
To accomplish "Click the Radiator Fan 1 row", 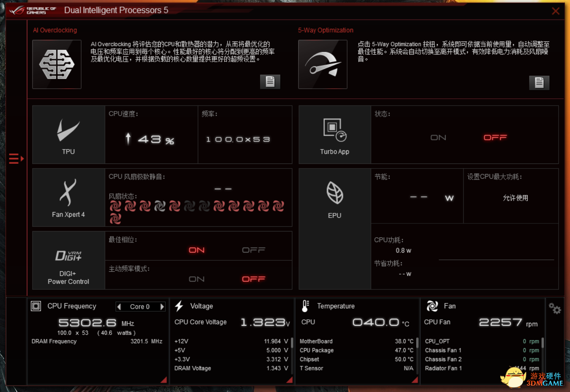I will 482,368.
